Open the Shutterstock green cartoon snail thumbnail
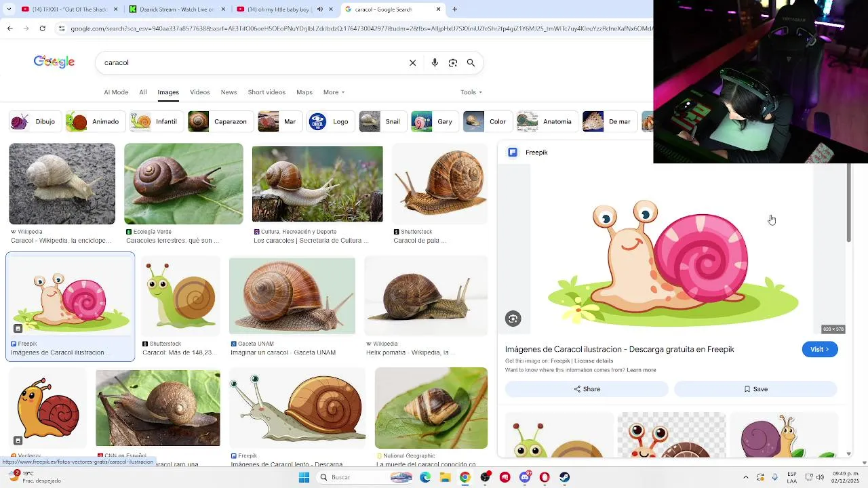The width and height of the screenshot is (868, 488). pyautogui.click(x=180, y=296)
